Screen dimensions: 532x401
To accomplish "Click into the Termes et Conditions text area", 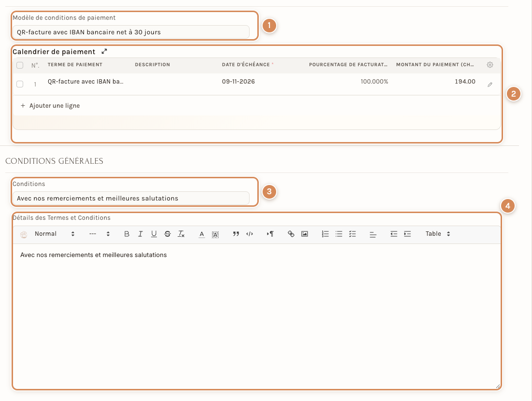I will [x=257, y=316].
